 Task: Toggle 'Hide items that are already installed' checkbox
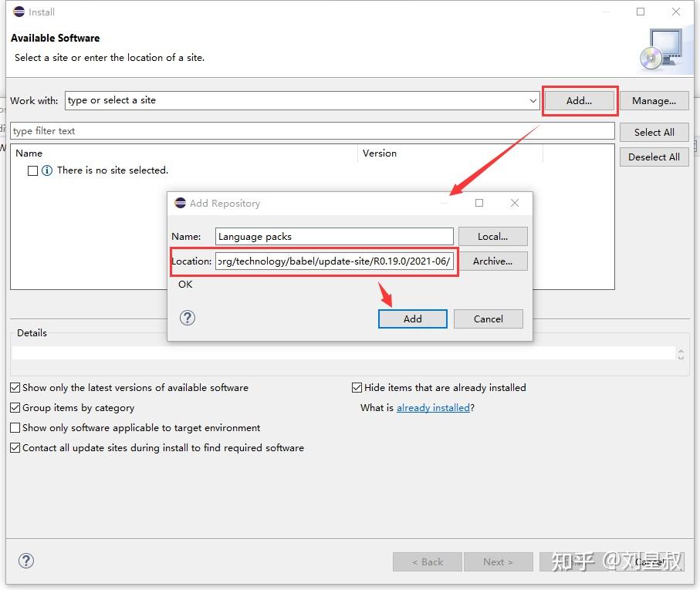pyautogui.click(x=357, y=387)
